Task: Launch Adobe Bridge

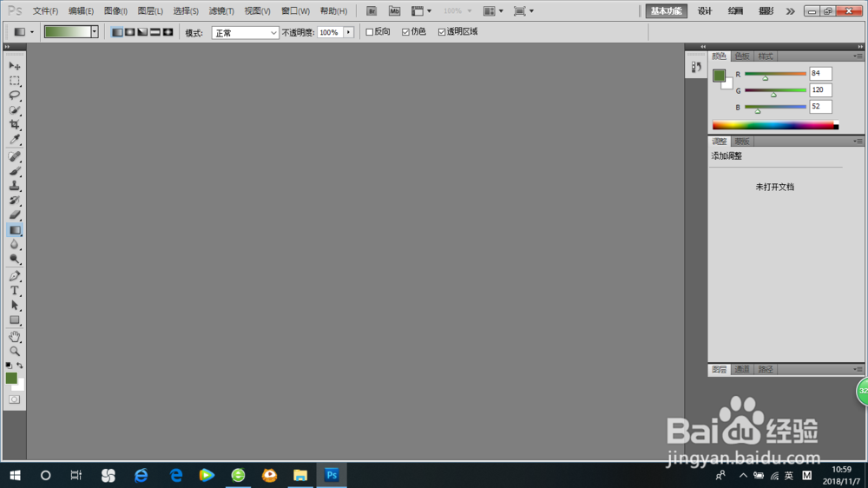Action: click(372, 11)
